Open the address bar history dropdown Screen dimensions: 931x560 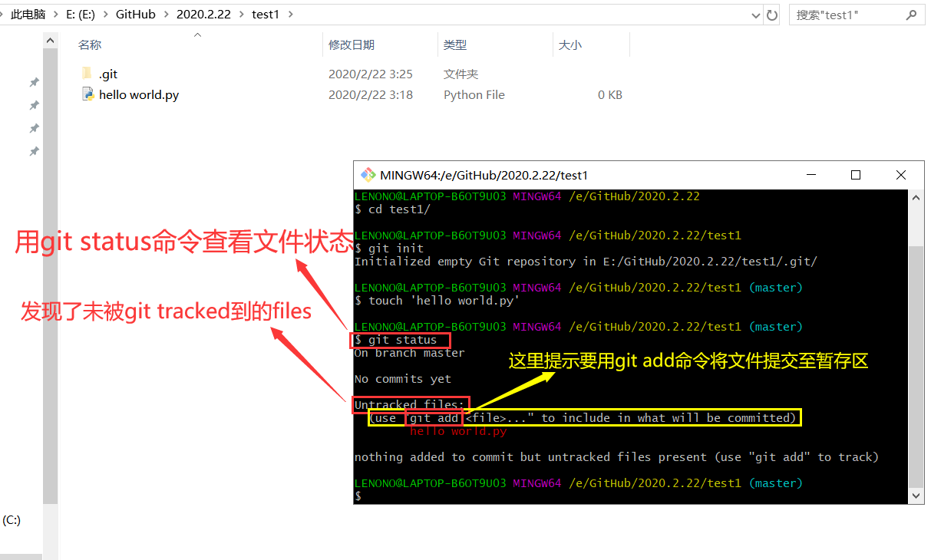click(x=755, y=14)
